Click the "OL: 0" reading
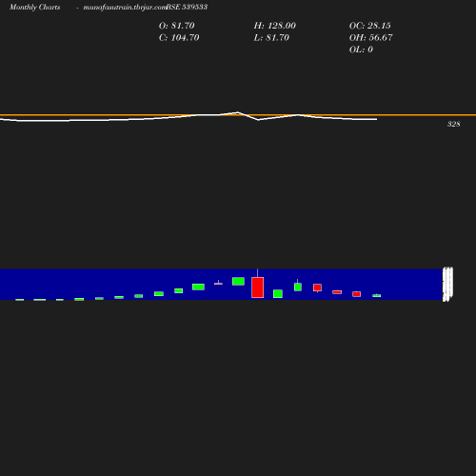The height and width of the screenshot is (476, 476). [x=361, y=50]
